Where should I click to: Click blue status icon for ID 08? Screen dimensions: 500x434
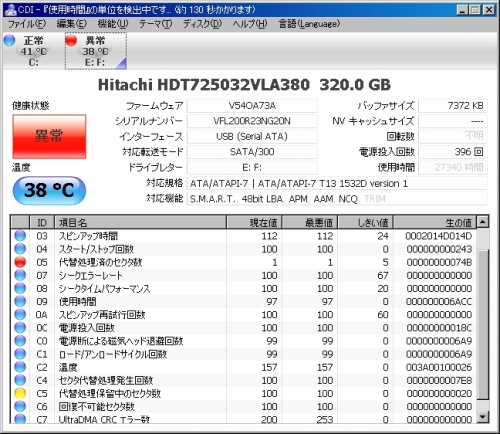(x=20, y=288)
